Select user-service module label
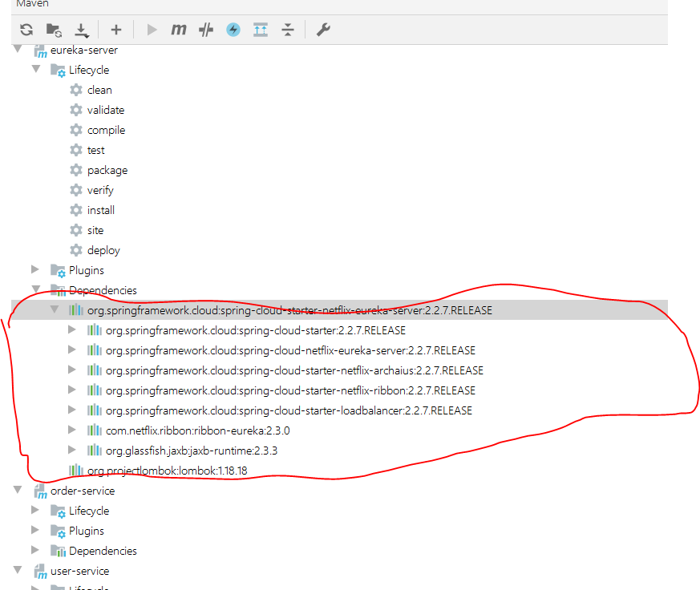700x590 pixels. pos(80,572)
